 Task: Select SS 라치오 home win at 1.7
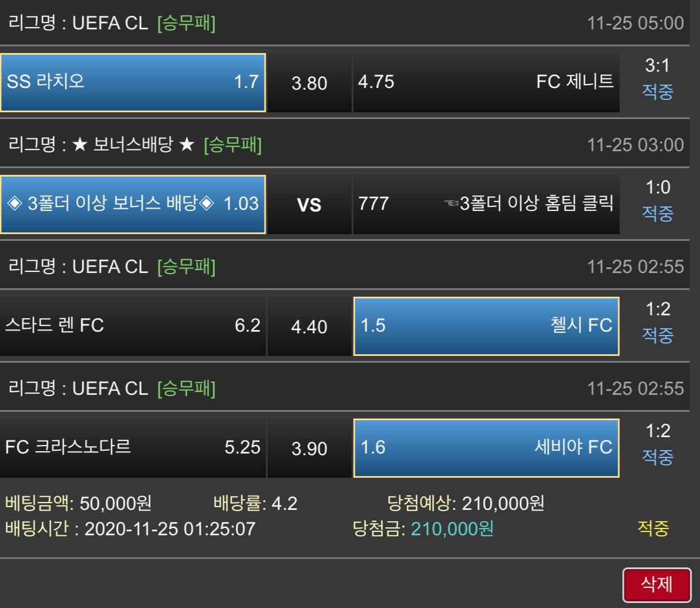click(x=133, y=82)
